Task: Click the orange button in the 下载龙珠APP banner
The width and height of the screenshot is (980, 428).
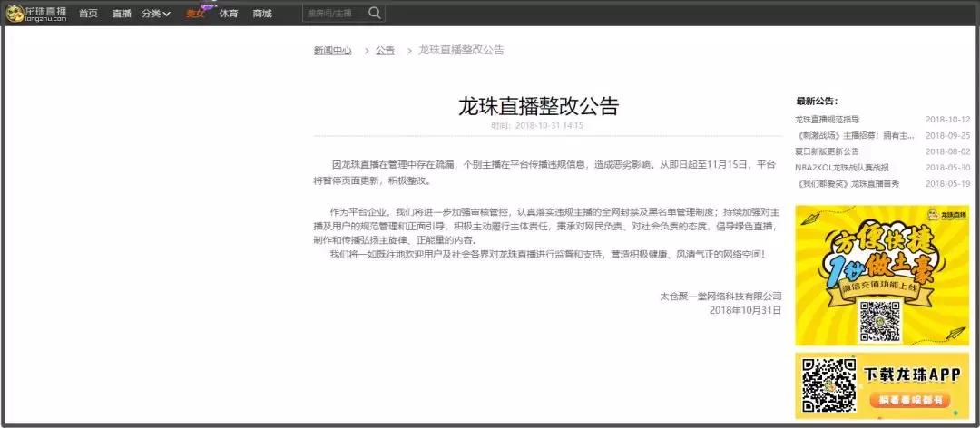Action: [x=909, y=401]
